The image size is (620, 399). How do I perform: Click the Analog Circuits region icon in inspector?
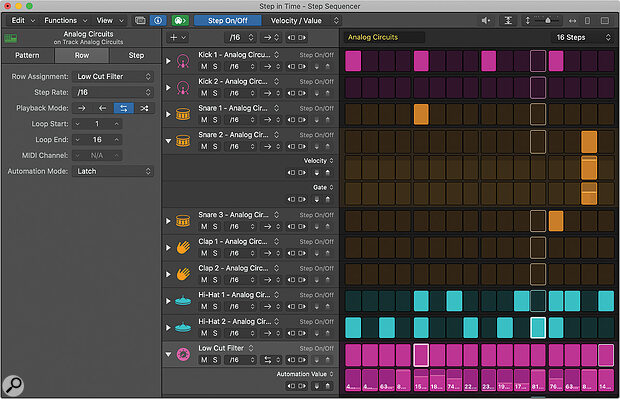(11, 38)
